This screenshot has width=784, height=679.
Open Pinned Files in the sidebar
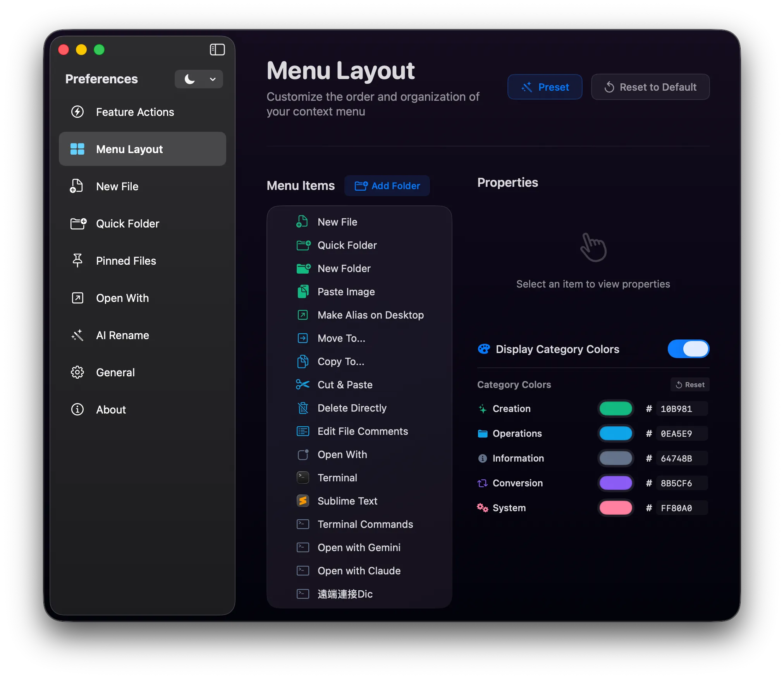coord(142,261)
